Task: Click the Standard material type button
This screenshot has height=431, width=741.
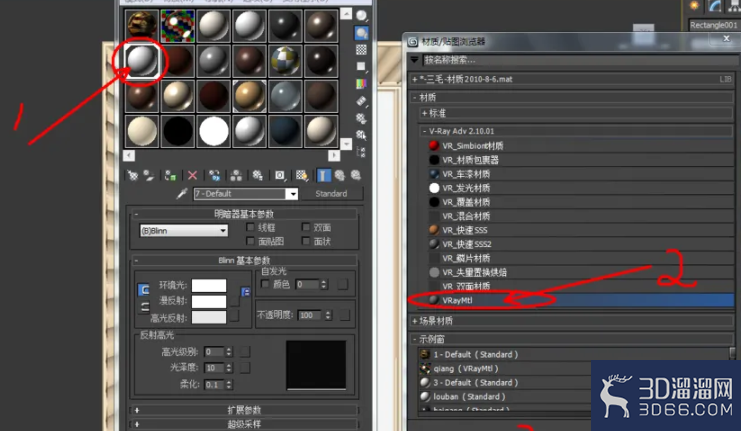Action: click(x=331, y=194)
